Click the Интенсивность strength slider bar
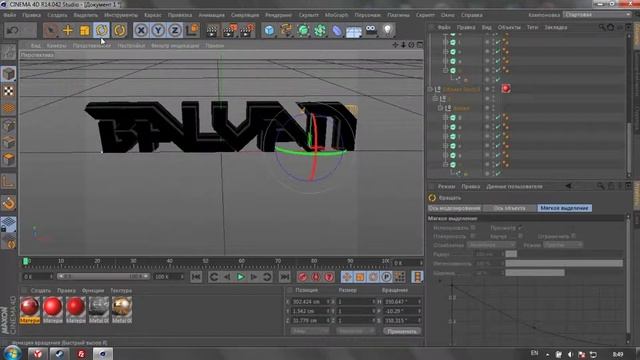The image size is (640, 360). tap(564, 263)
